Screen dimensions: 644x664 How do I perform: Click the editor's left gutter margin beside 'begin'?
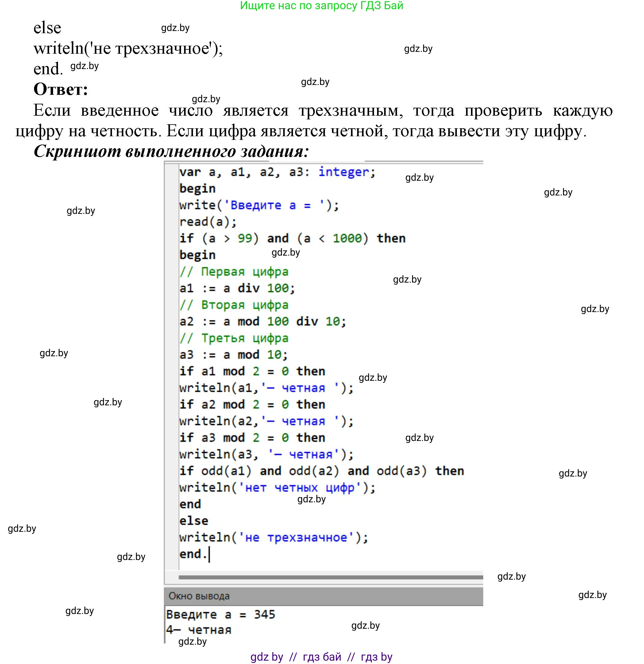click(x=172, y=189)
